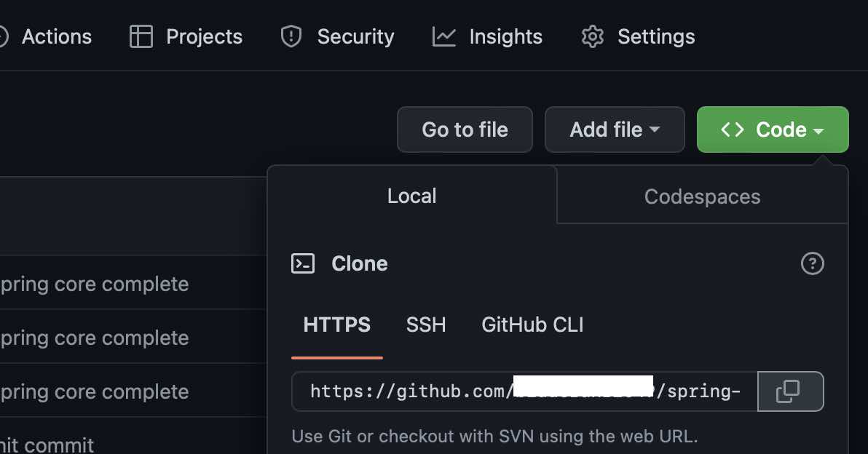Screen dimensions: 868x454
Task: Select the GitHub CLI clone option
Action: coord(532,325)
